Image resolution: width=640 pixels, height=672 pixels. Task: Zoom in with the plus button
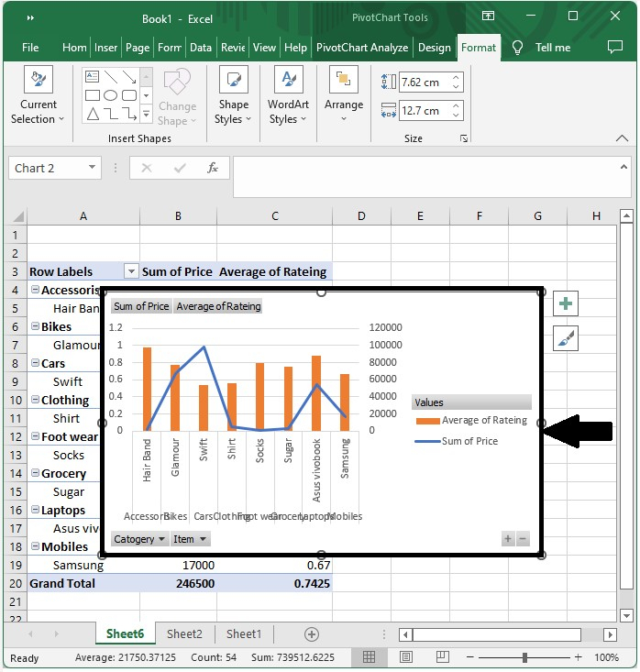579,657
